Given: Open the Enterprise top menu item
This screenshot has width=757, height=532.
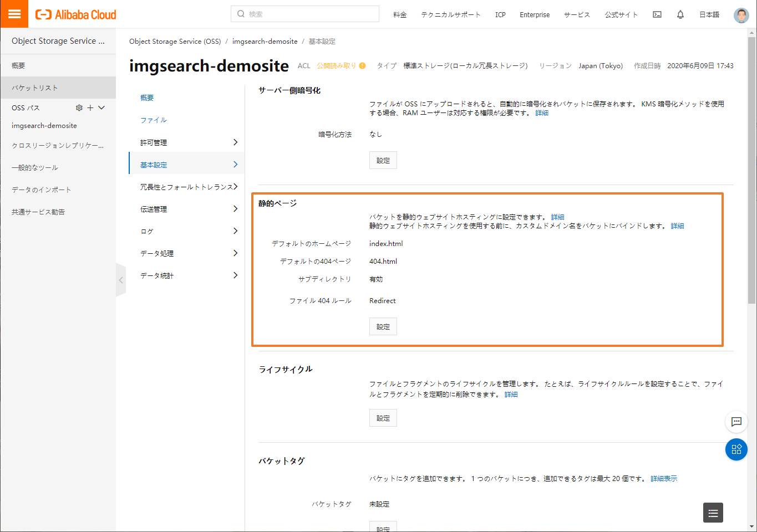Looking at the screenshot, I should click(535, 15).
